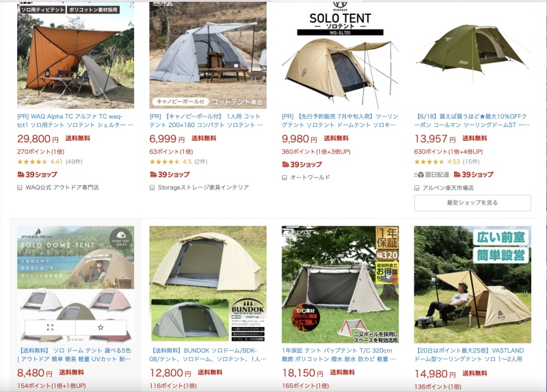Image resolution: width=547 pixels, height=392 pixels.
Task: Open the BUNDOK ソロドーム product image
Action: (x=208, y=285)
